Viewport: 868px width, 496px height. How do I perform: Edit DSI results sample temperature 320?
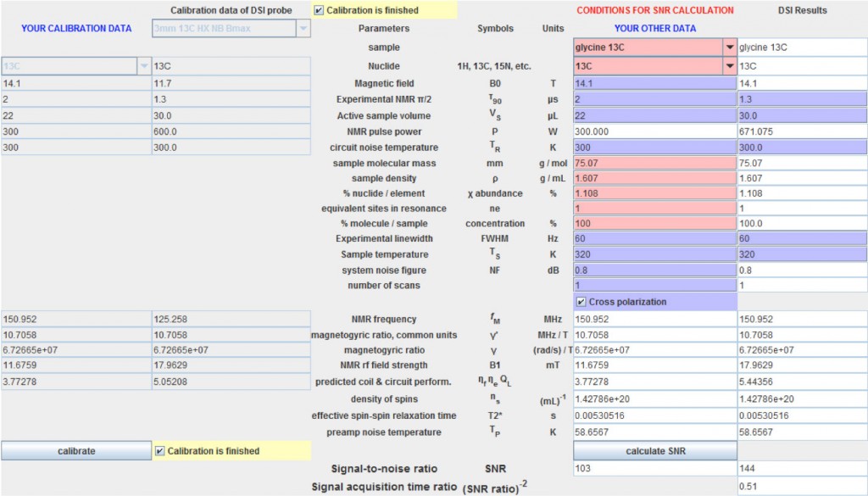point(802,254)
